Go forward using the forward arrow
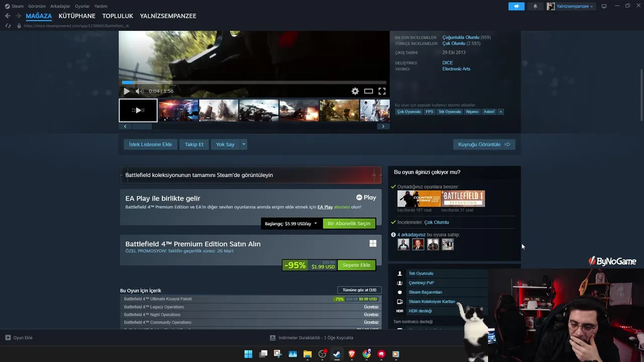The width and height of the screenshot is (644, 362). click(x=18, y=16)
